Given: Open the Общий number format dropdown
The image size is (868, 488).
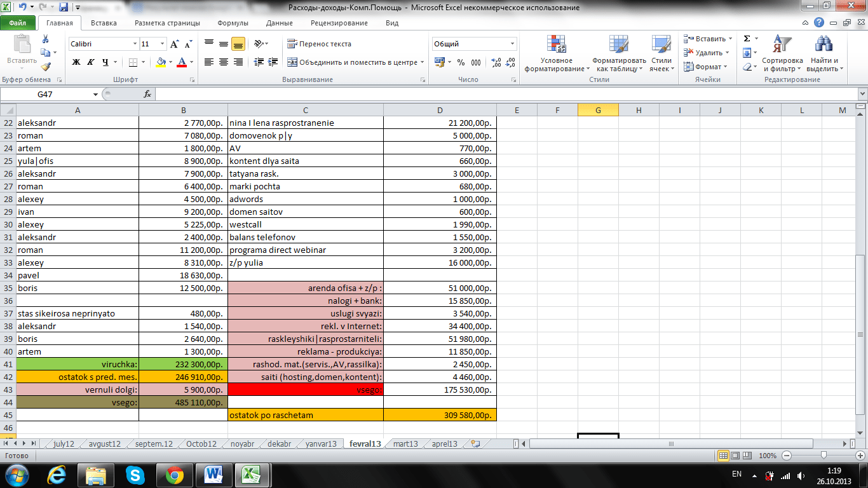Looking at the screenshot, I should [x=512, y=44].
